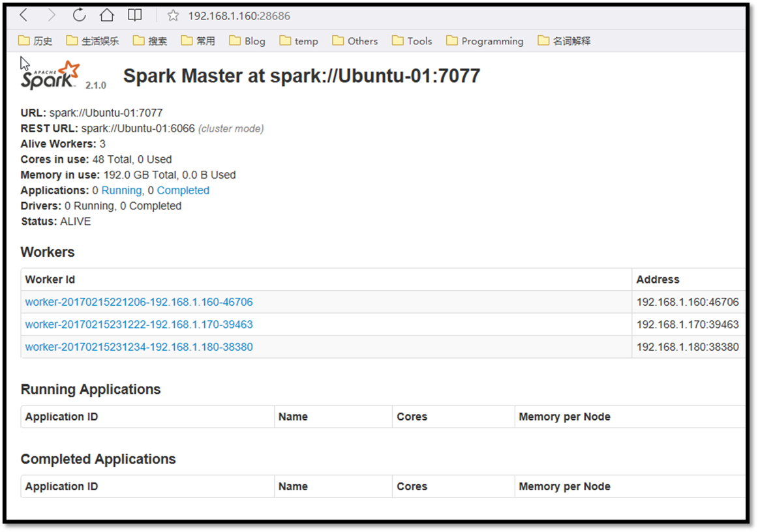Select address cell 192.168.1.170:39463

(688, 324)
